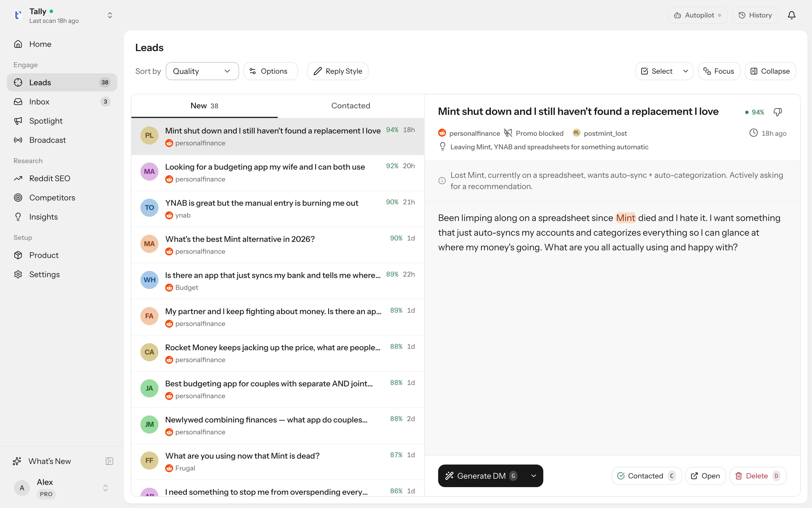Switch to the Contacted tab
The height and width of the screenshot is (508, 812).
(351, 106)
